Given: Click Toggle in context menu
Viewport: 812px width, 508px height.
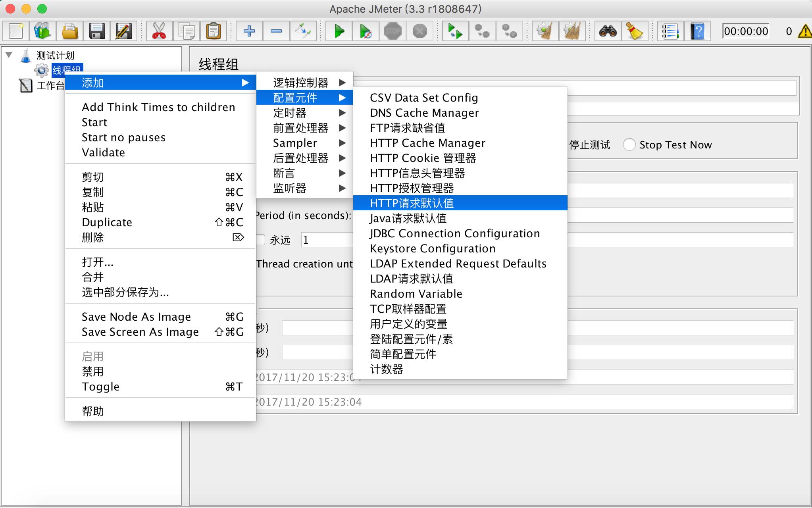Looking at the screenshot, I should coord(160,387).
